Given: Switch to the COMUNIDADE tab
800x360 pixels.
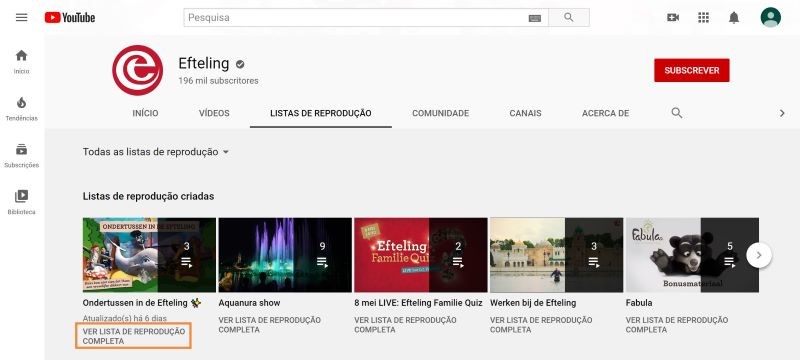Looking at the screenshot, I should 440,113.
